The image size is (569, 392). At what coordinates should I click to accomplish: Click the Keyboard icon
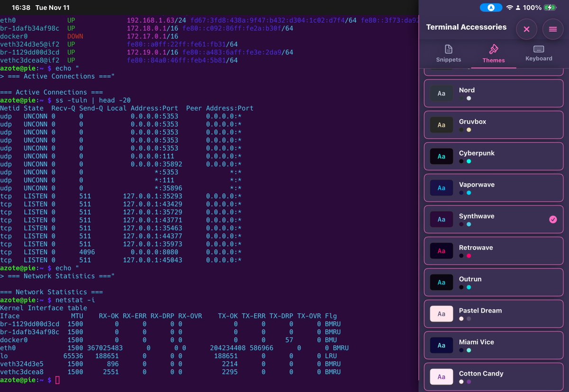539,49
